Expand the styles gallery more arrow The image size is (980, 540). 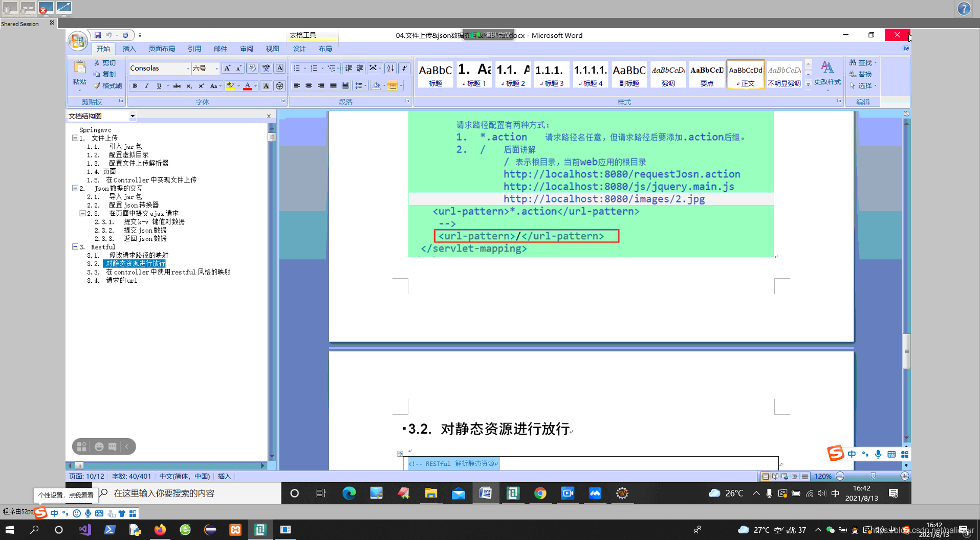point(808,85)
